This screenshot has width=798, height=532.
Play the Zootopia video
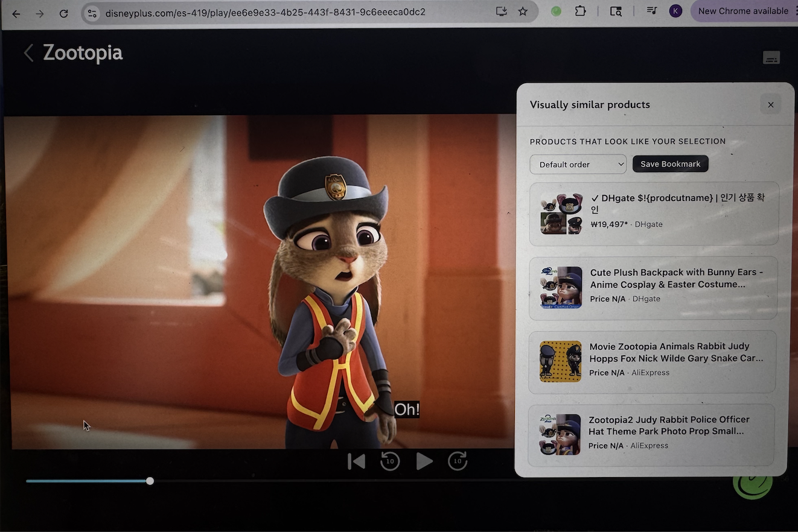point(424,461)
